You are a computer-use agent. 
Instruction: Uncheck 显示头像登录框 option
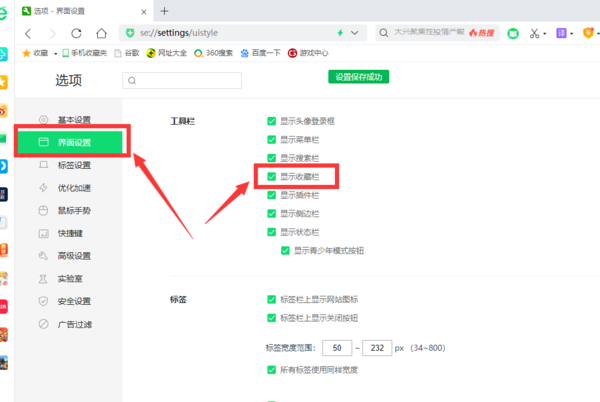[x=271, y=121]
